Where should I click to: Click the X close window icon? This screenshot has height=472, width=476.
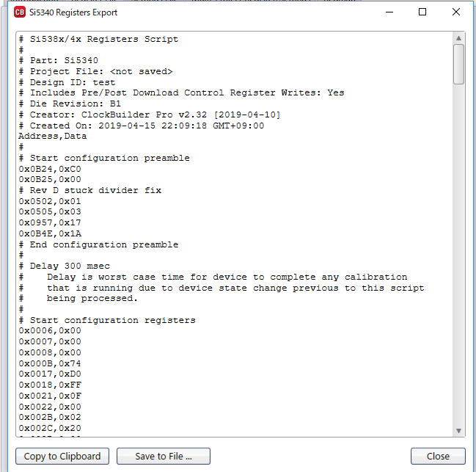pos(456,12)
